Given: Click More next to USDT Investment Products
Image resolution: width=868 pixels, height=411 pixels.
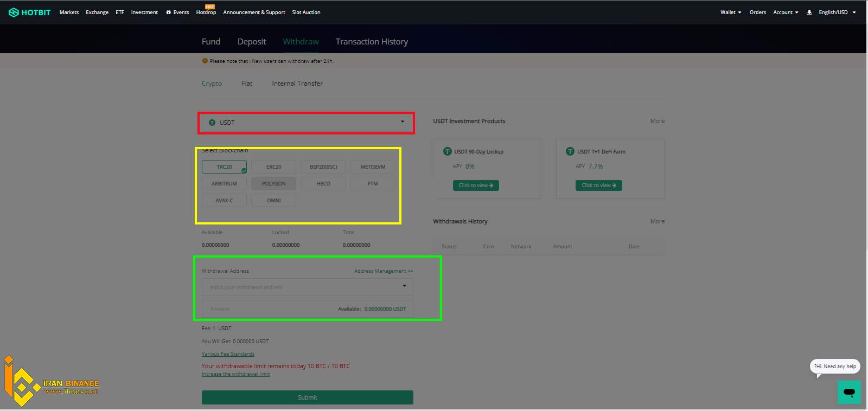Looking at the screenshot, I should tap(658, 121).
